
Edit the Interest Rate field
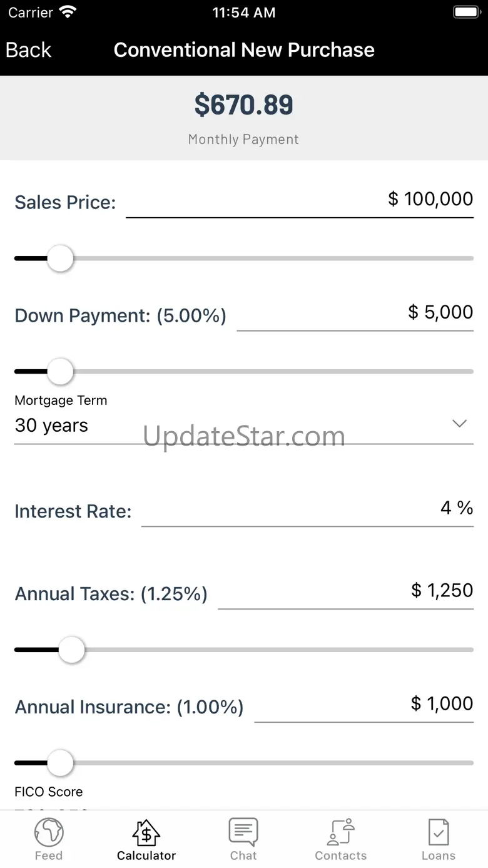tap(307, 508)
